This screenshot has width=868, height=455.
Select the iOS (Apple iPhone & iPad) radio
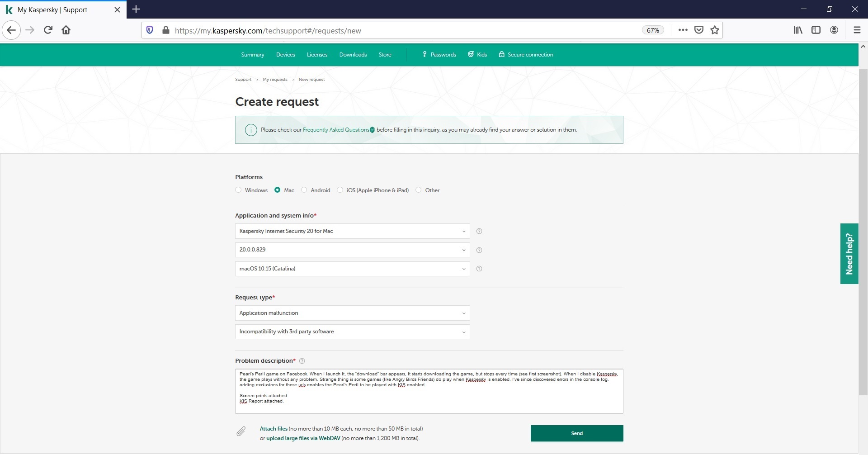pyautogui.click(x=340, y=190)
